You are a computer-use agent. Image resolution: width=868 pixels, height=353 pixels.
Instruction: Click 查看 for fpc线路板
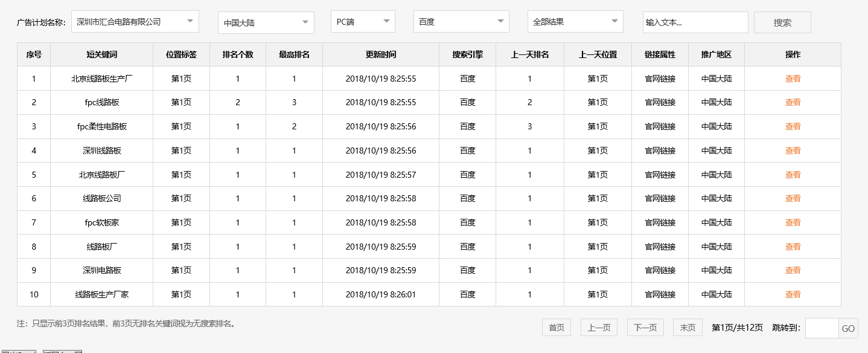pos(793,102)
